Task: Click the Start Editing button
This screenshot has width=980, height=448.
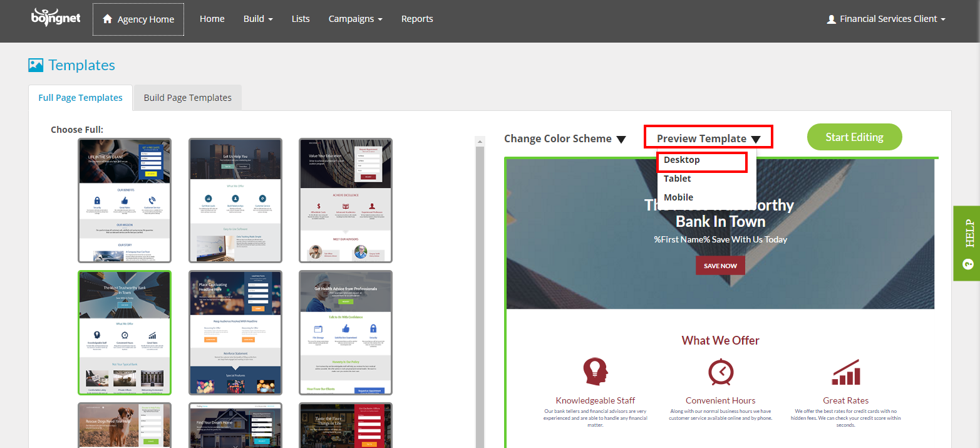Action: click(x=854, y=137)
